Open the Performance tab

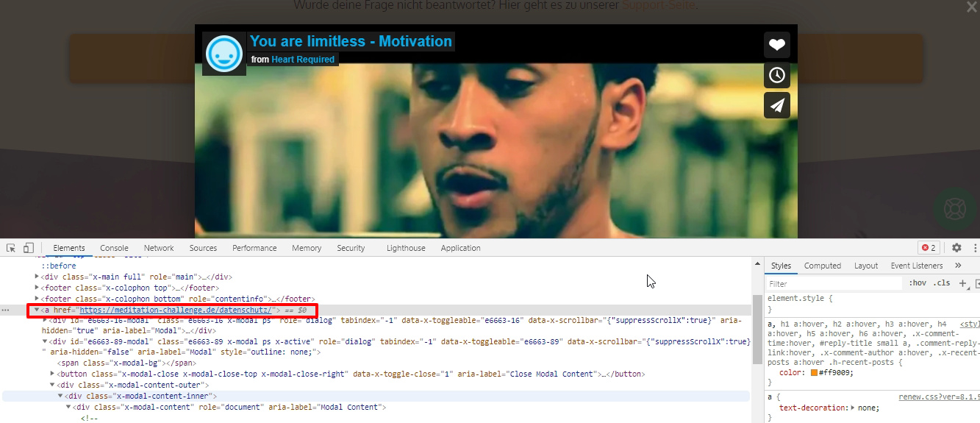(254, 248)
